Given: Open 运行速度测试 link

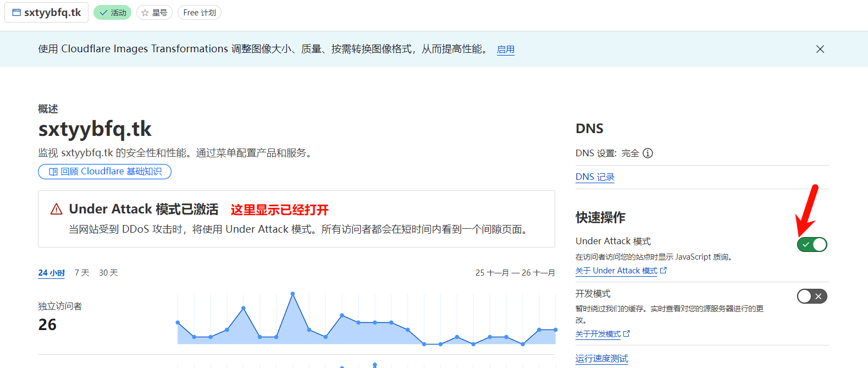Looking at the screenshot, I should pos(601,359).
